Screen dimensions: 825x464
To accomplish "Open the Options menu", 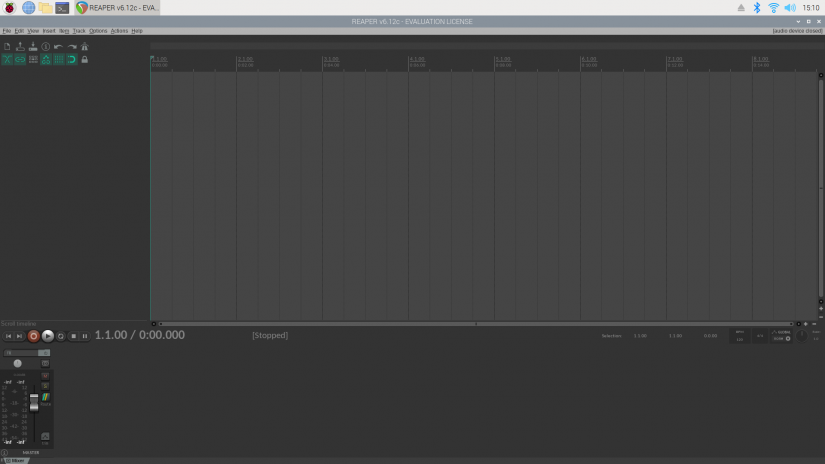I will [x=98, y=31].
